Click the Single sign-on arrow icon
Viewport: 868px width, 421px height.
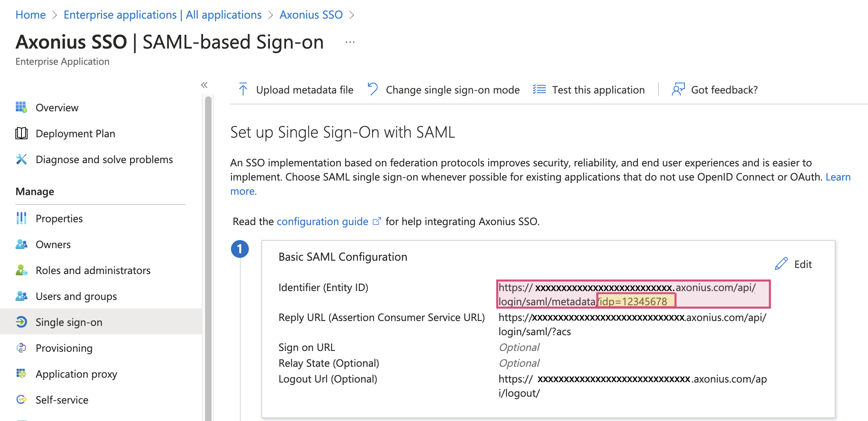21,322
